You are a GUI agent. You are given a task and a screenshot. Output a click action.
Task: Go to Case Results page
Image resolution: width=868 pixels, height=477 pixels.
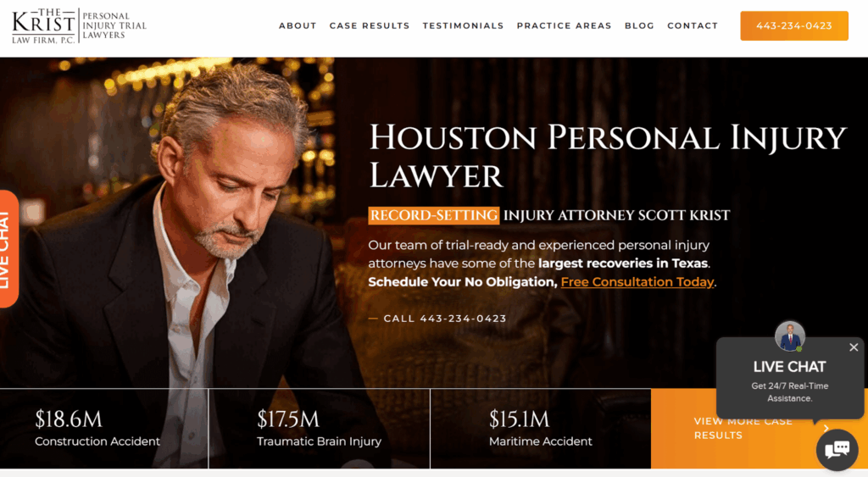tap(370, 26)
